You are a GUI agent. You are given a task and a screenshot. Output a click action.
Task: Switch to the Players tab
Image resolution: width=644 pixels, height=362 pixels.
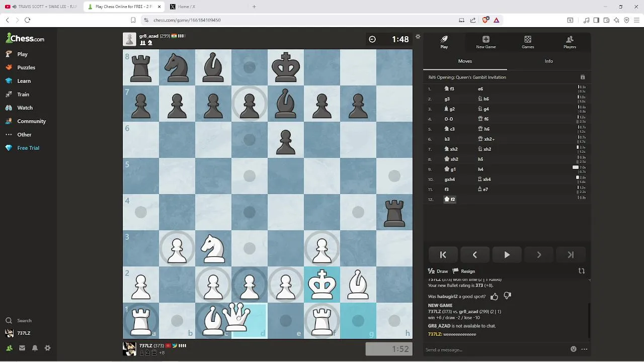[570, 42]
